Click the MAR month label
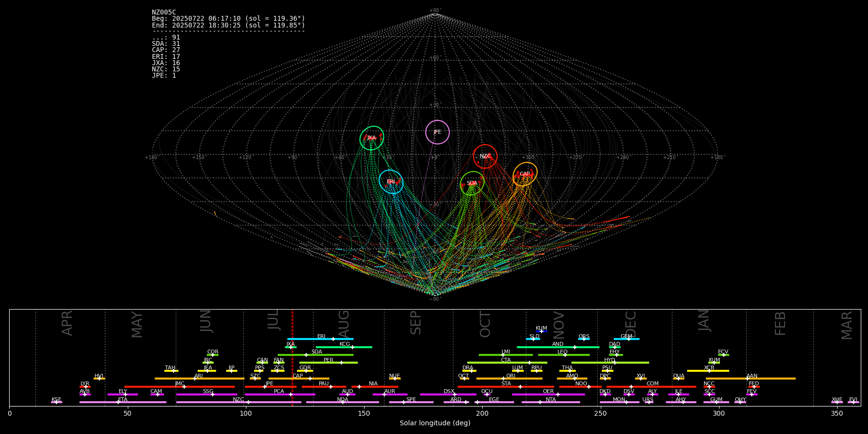 (847, 325)
